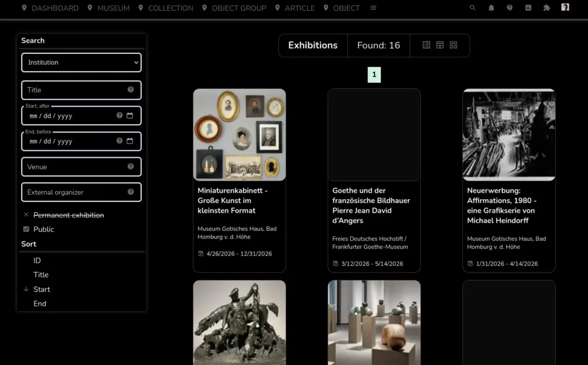The height and width of the screenshot is (365, 588).
Task: Go to OBJECT in navigation
Action: [x=346, y=8]
